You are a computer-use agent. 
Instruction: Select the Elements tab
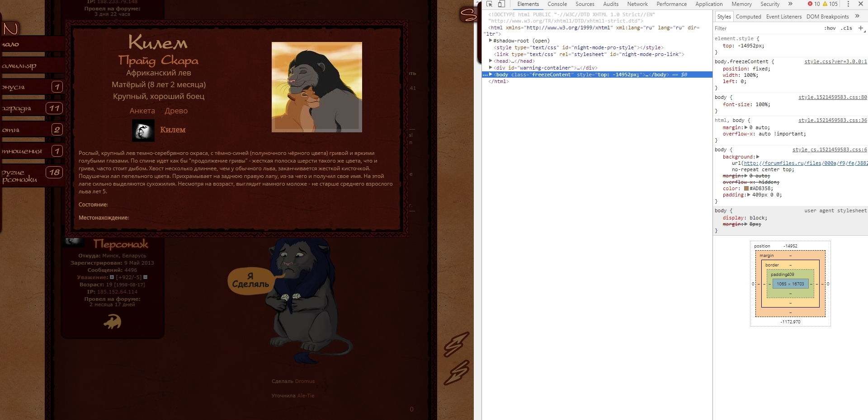[x=528, y=4]
